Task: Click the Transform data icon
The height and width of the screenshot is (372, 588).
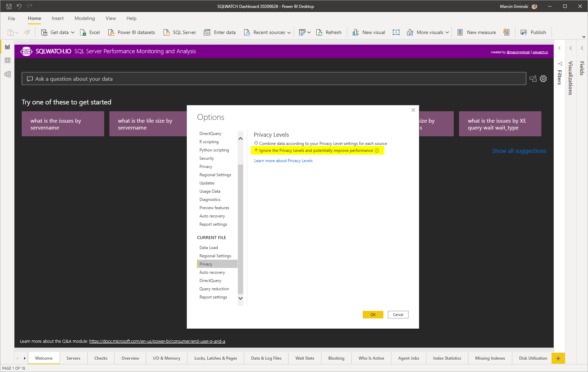Action: click(x=302, y=32)
